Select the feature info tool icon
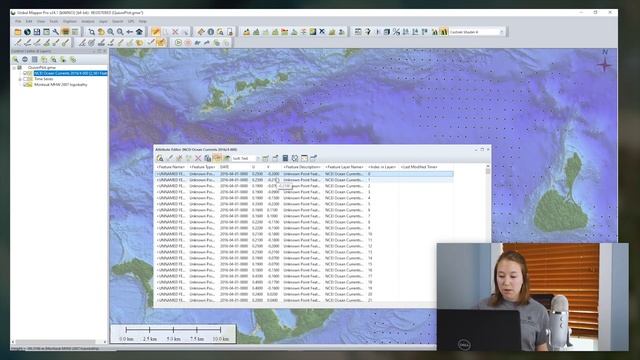 point(211,32)
